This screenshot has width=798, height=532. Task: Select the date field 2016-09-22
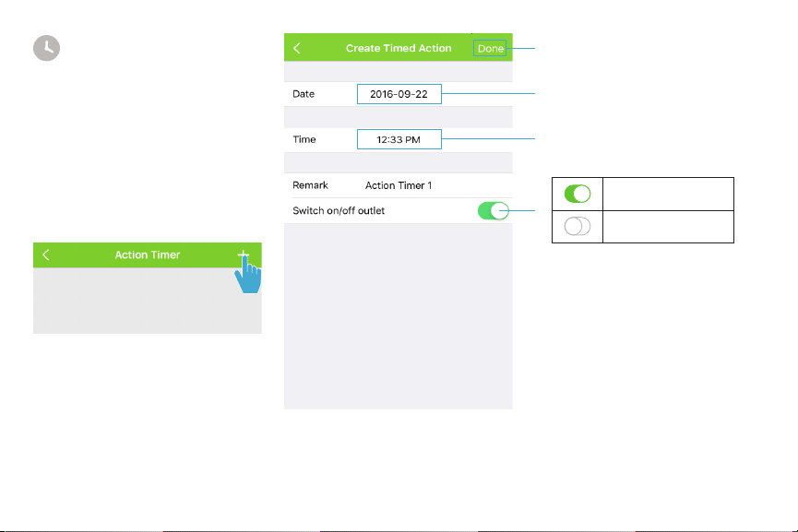coord(399,94)
